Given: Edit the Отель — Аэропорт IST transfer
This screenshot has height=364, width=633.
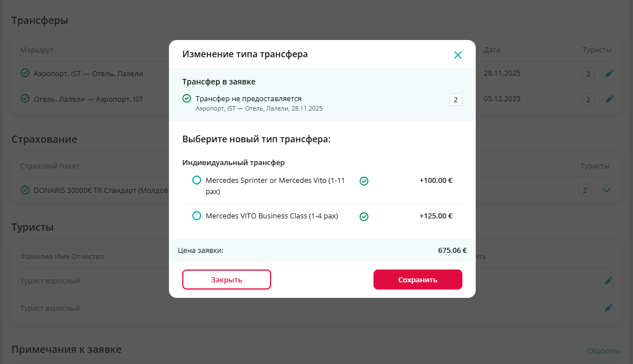Looking at the screenshot, I should click(x=610, y=99).
